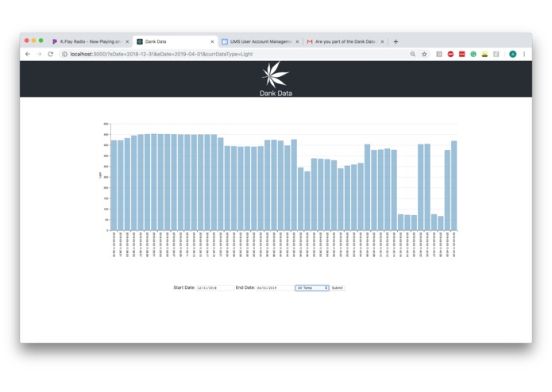Click the first bar in the chart
Viewport: 552px width, 392px height.
coord(114,186)
